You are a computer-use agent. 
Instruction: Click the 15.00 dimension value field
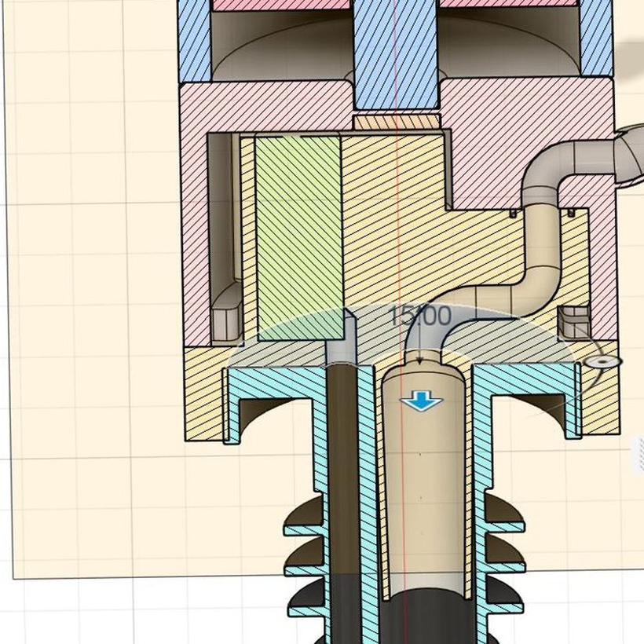(x=419, y=316)
